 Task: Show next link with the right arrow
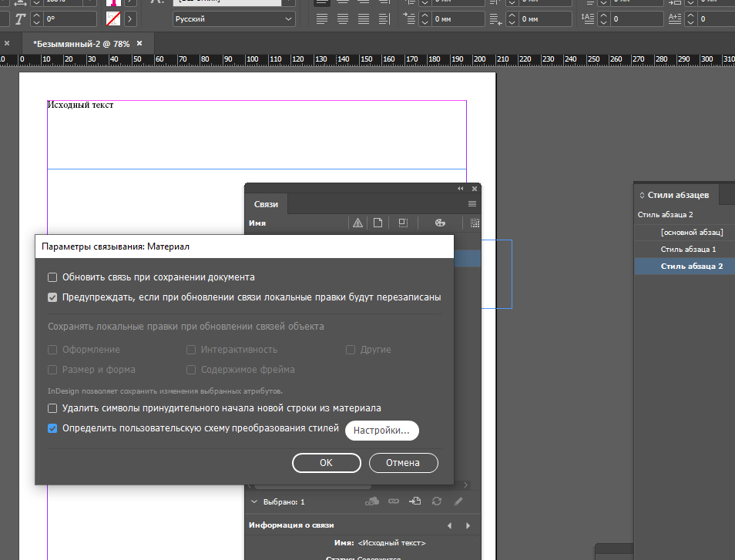[468, 525]
